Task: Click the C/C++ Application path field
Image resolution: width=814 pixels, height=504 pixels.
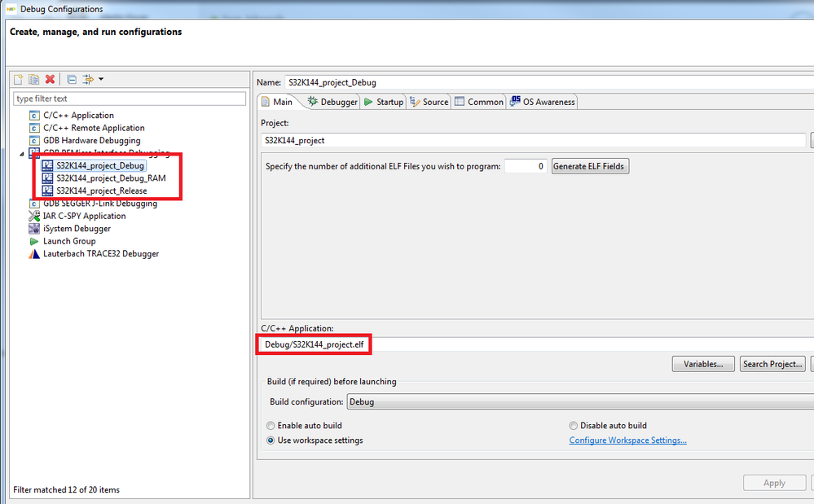Action: [537, 344]
